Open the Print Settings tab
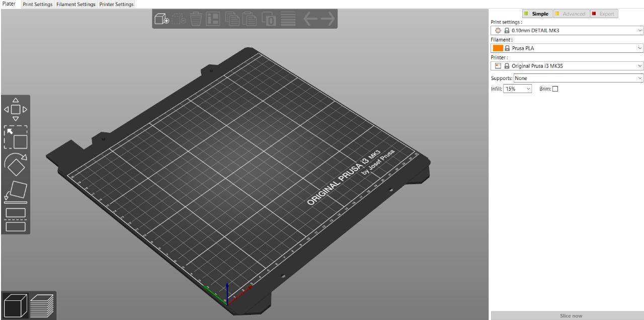 (37, 4)
